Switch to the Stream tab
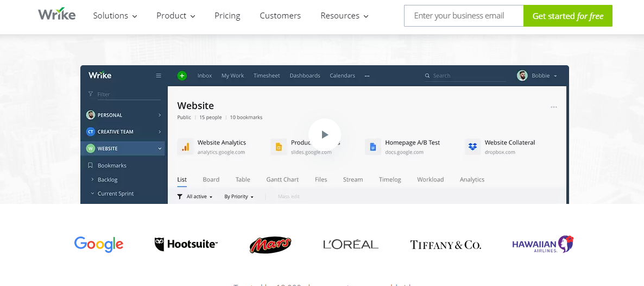This screenshot has width=644, height=286. (353, 180)
